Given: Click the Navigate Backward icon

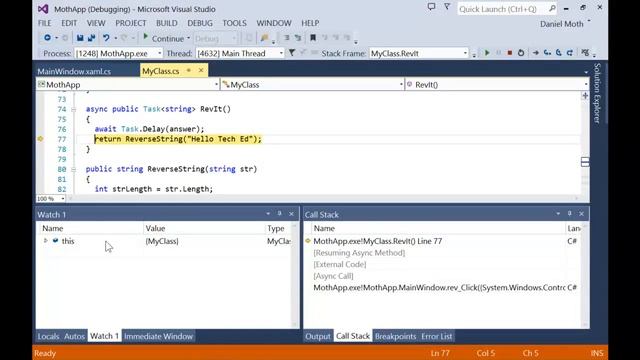Looking at the screenshot, I should (x=47, y=38).
